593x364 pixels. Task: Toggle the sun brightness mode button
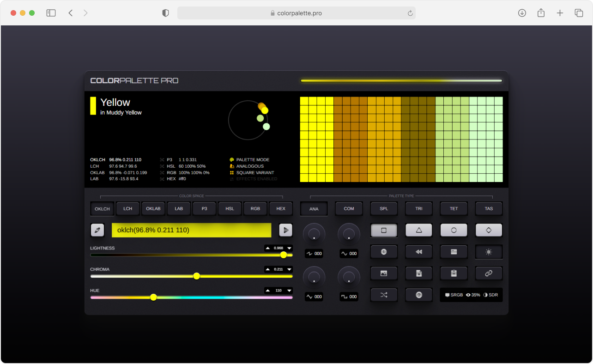(489, 252)
